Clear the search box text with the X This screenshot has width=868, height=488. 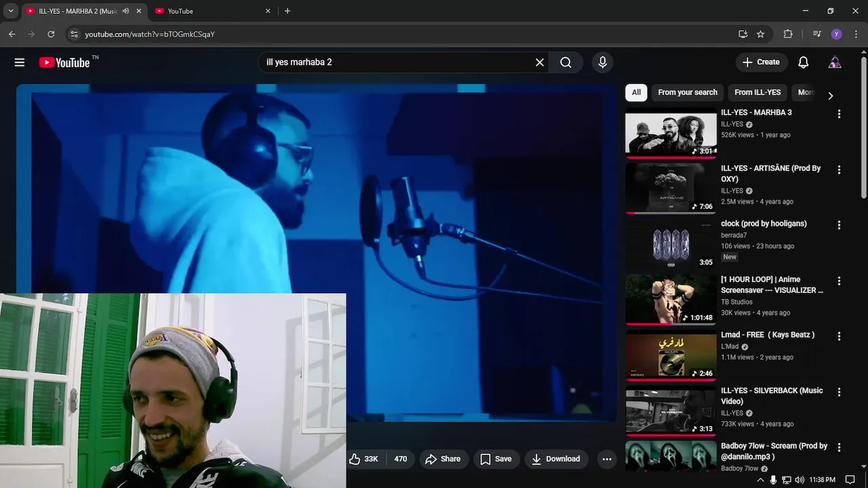pos(540,62)
